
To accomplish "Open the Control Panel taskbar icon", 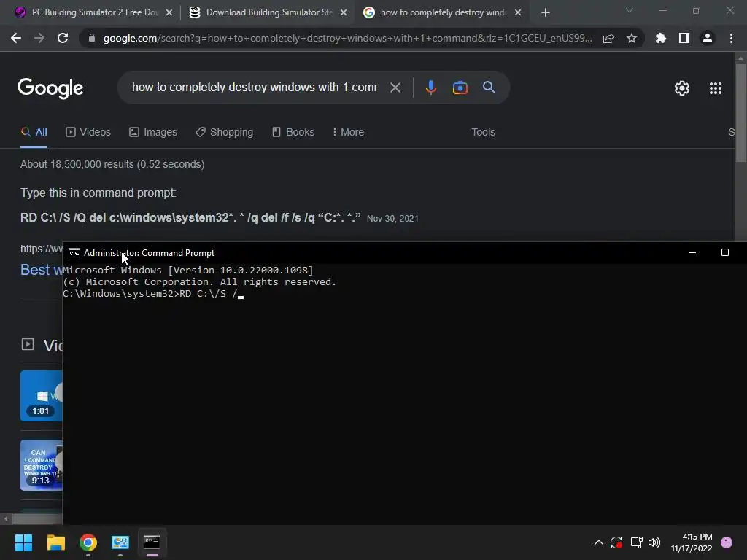I will 120,542.
